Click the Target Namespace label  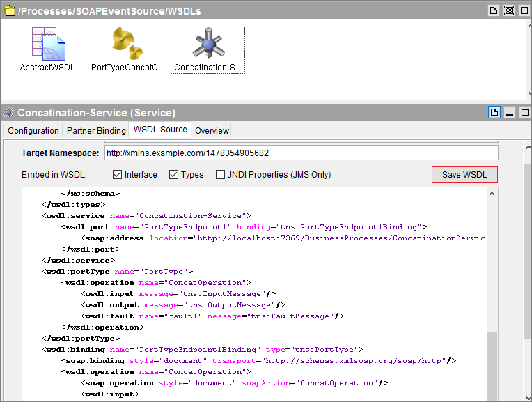[60, 153]
